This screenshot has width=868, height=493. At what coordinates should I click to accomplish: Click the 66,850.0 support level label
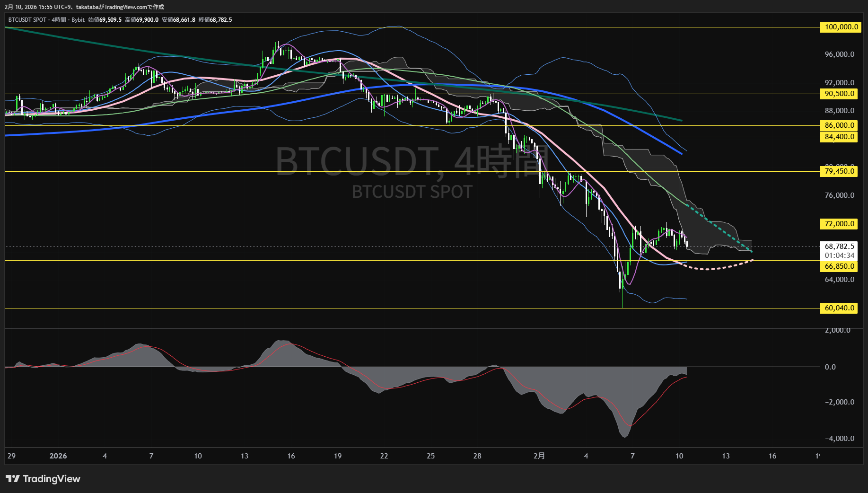point(839,266)
